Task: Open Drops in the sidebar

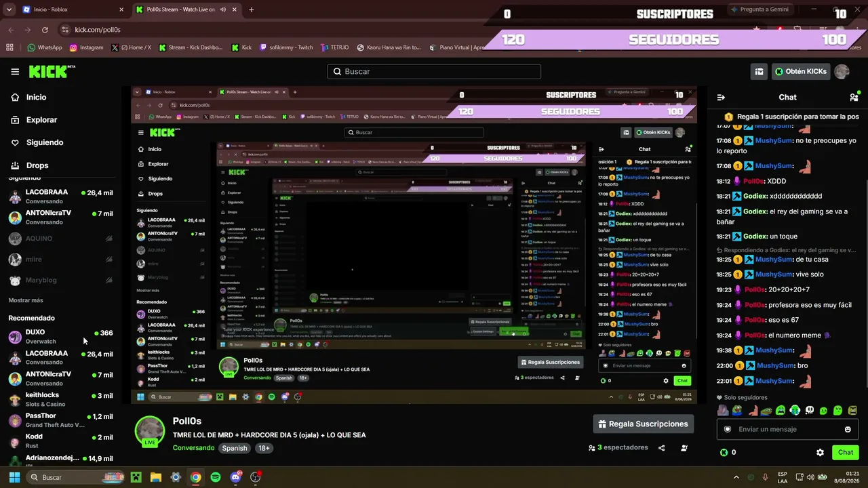Action: [37, 165]
